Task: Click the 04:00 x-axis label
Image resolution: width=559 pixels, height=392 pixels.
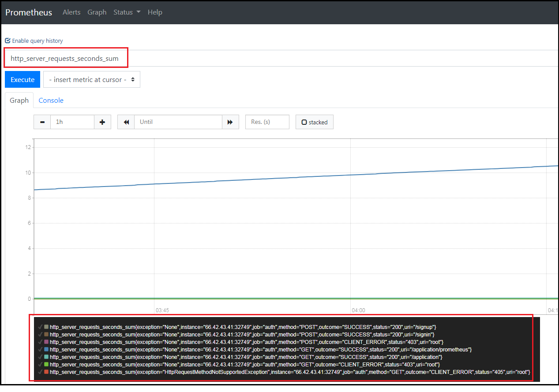Action: click(358, 310)
